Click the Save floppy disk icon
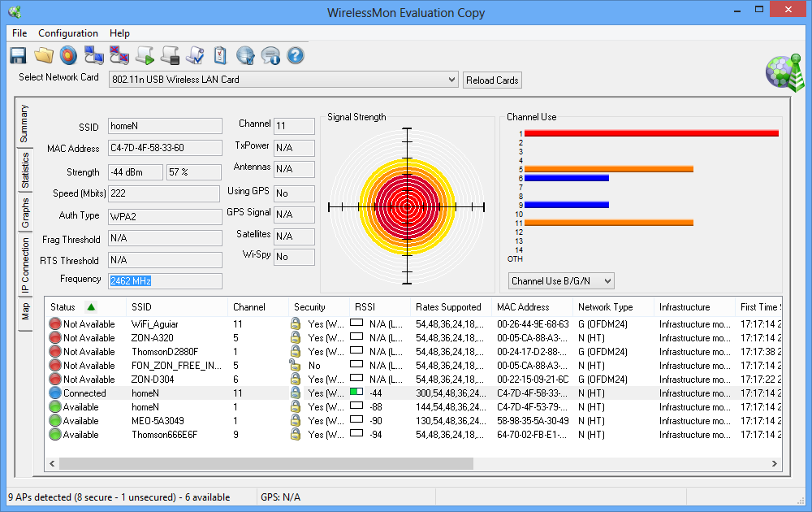The height and width of the screenshot is (512, 812). pyautogui.click(x=18, y=55)
